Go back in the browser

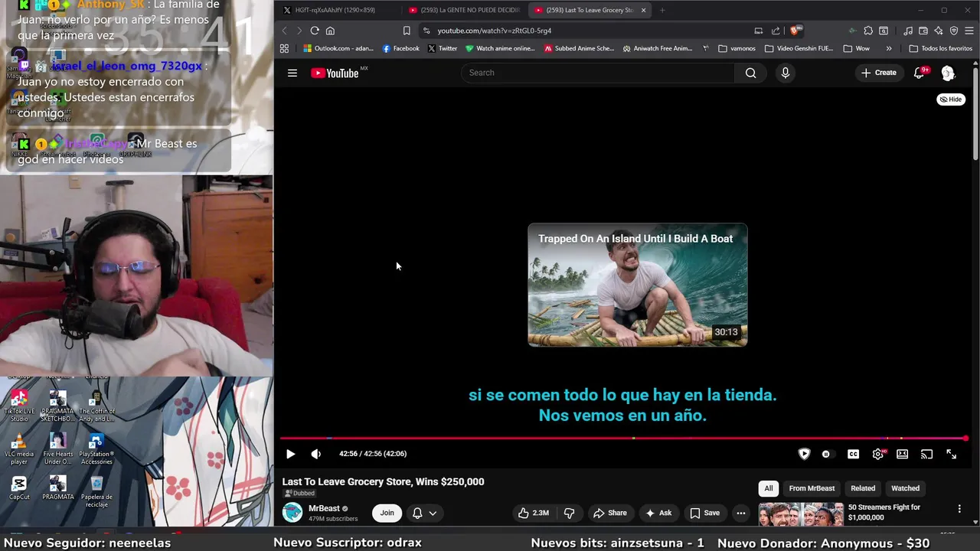point(284,31)
